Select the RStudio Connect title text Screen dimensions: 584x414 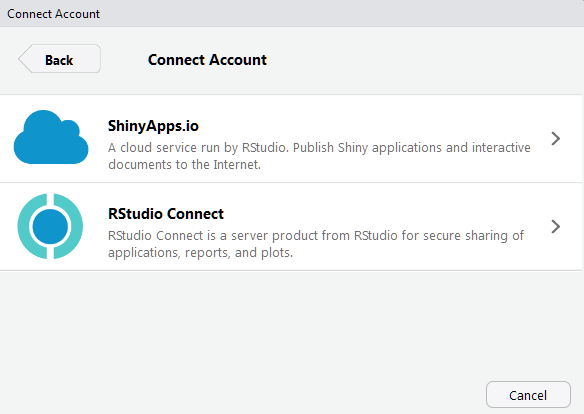[x=166, y=214]
